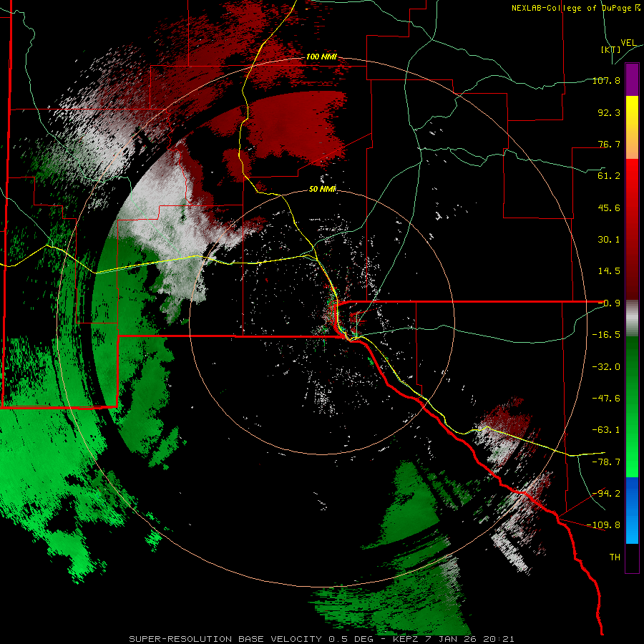Click the 76.7 legend value
The width and height of the screenshot is (644, 644).
click(609, 144)
